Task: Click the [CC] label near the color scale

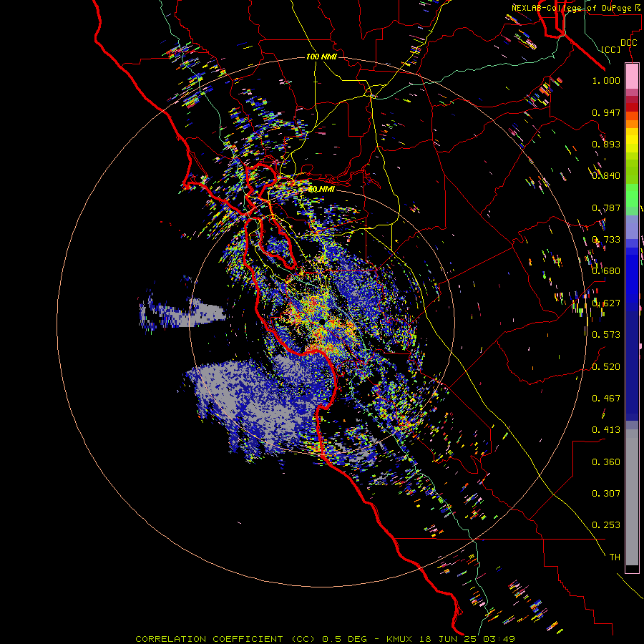Action: point(611,49)
